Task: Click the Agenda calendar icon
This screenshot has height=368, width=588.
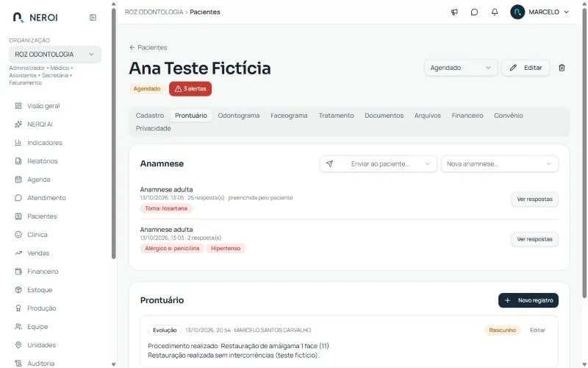Action: [18, 180]
